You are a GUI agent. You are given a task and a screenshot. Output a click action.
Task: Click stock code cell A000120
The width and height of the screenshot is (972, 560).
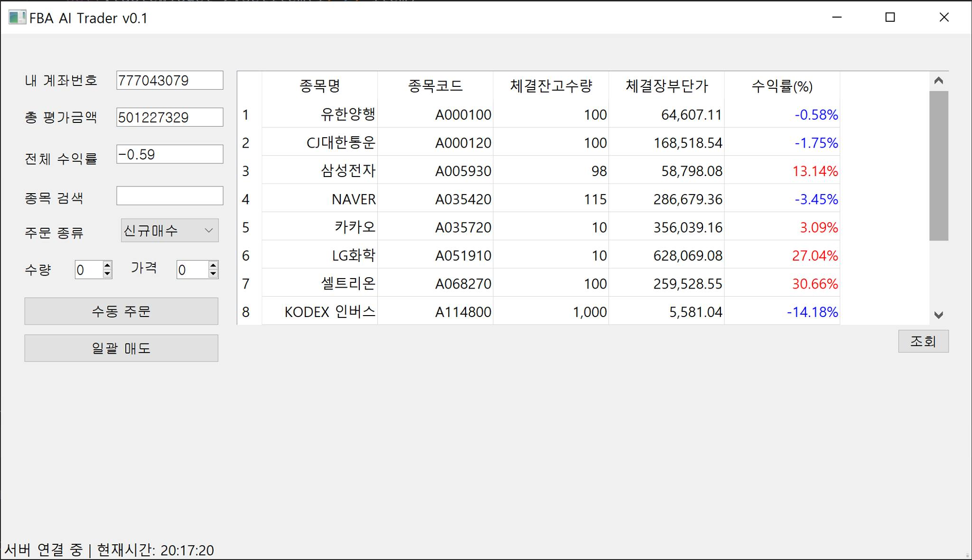(x=435, y=142)
